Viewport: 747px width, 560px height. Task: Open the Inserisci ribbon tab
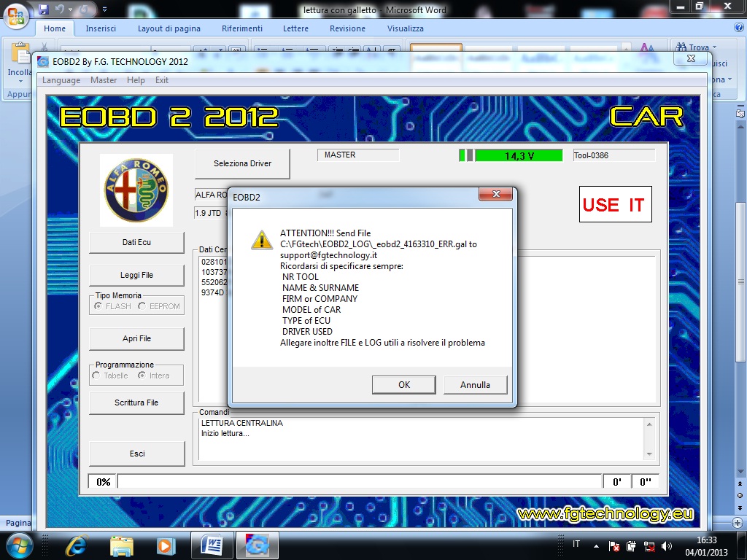(101, 28)
